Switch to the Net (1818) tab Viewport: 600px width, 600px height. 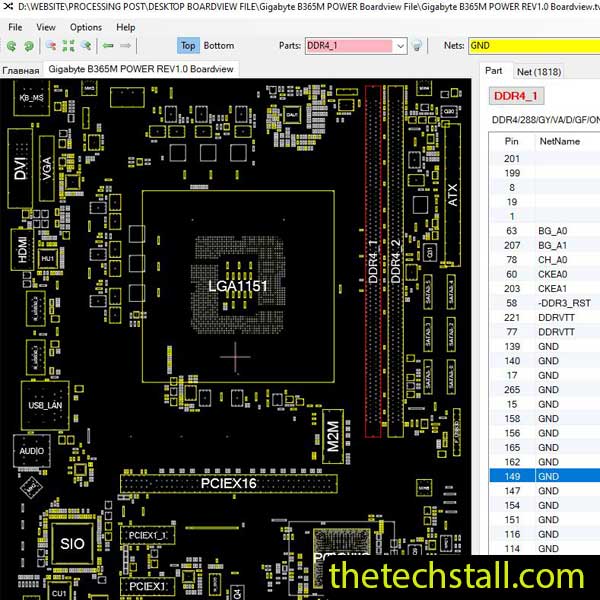[x=538, y=71]
